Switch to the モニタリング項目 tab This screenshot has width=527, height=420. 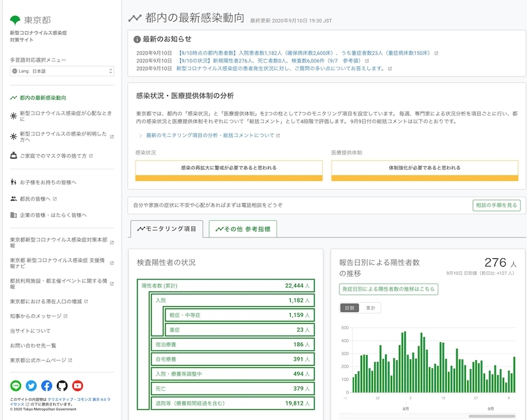click(x=167, y=229)
